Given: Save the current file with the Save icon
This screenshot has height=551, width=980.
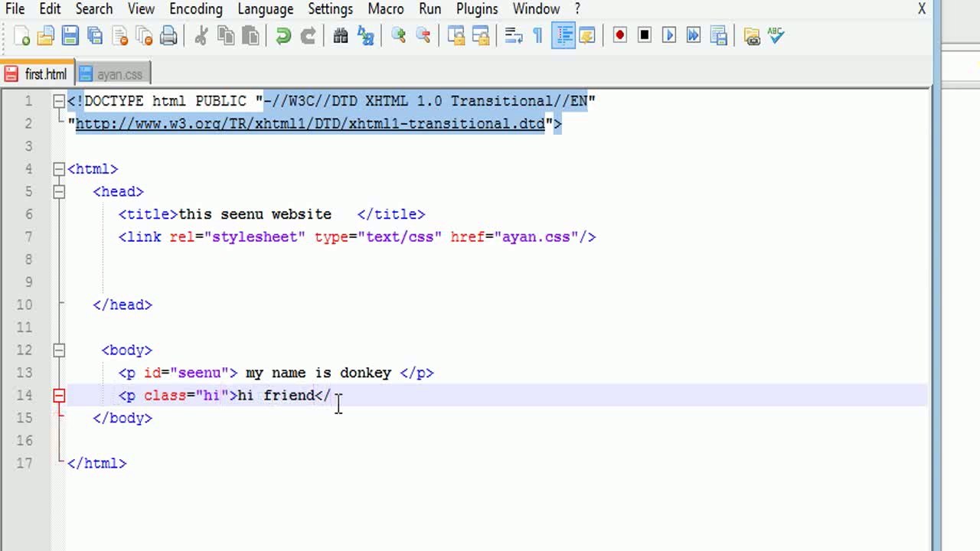Looking at the screenshot, I should 70,36.
